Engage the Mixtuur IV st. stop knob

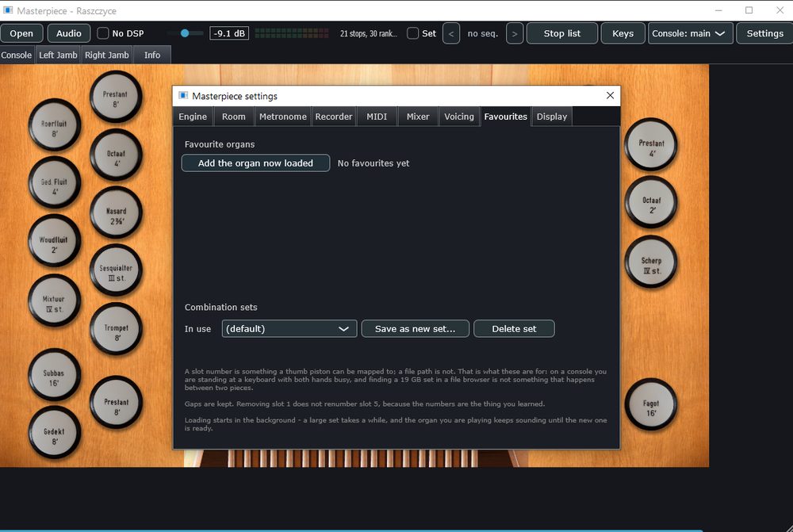coord(54,300)
